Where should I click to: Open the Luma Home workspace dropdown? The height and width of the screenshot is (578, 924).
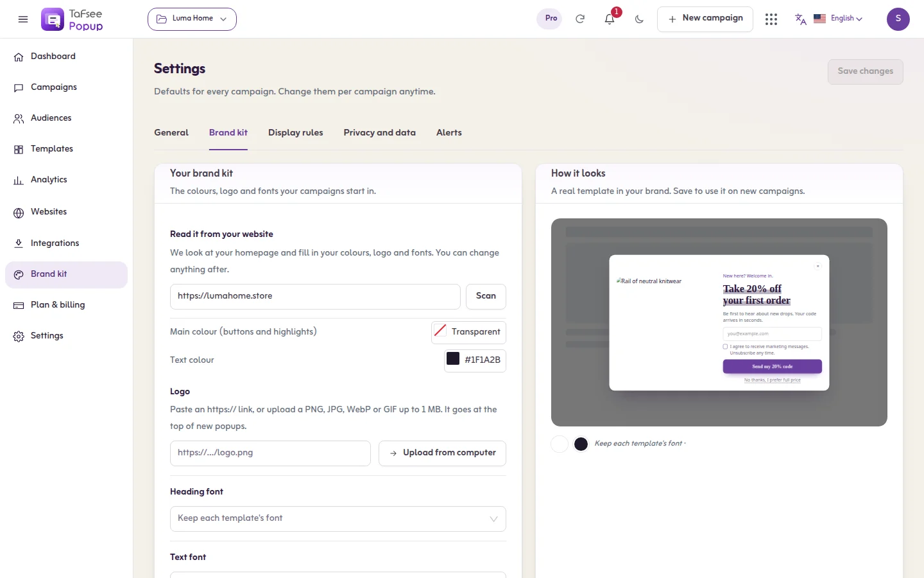[x=192, y=19]
